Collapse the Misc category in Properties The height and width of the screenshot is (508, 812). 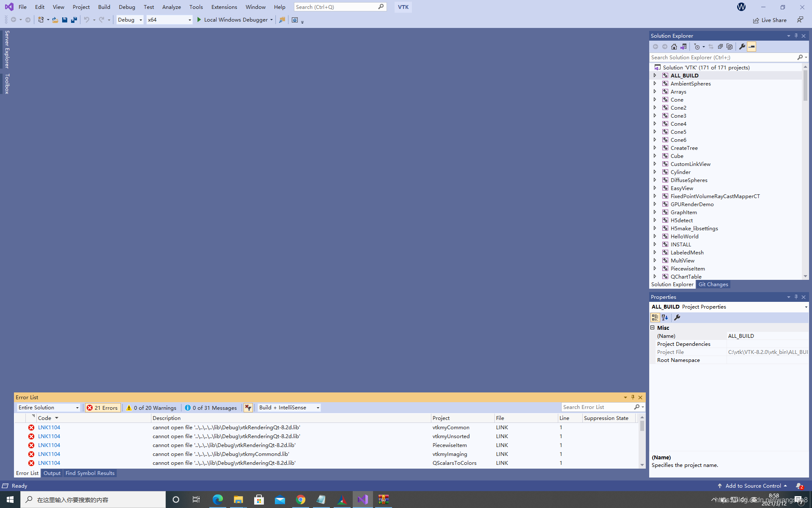click(x=653, y=328)
